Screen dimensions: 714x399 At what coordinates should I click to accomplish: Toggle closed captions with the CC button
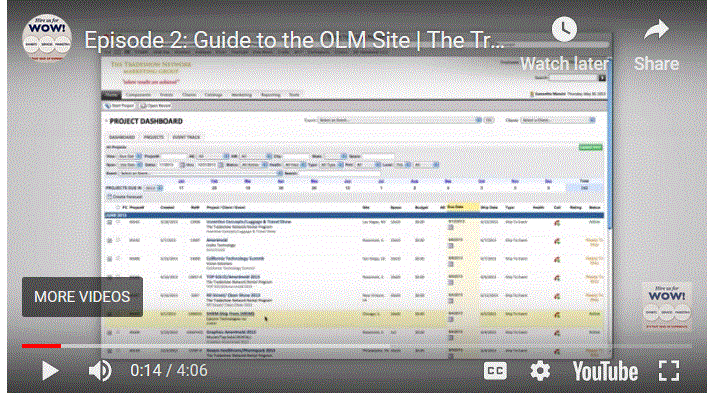pos(495,371)
